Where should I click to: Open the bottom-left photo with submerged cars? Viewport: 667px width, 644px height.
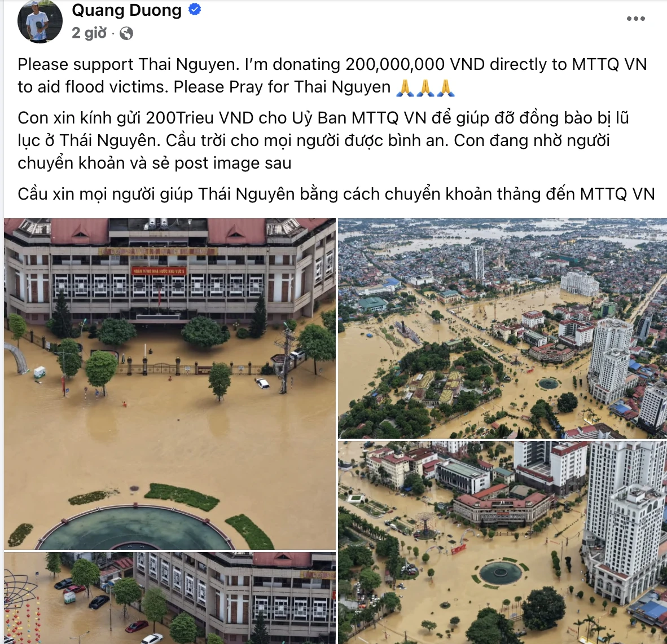click(x=170, y=598)
